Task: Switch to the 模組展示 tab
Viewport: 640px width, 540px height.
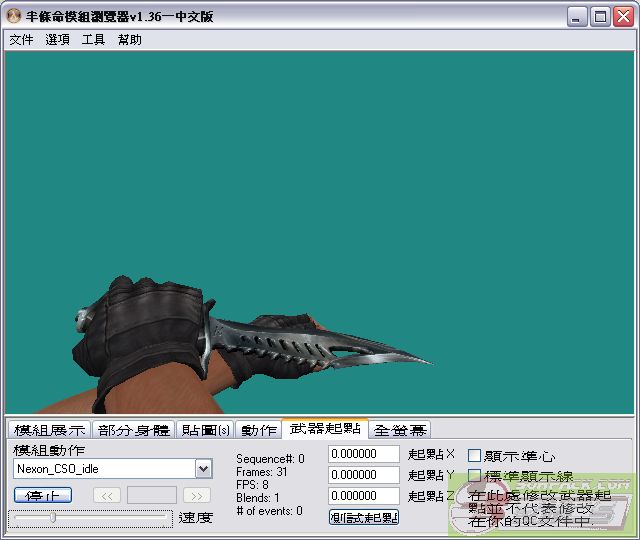Action: click(50, 430)
